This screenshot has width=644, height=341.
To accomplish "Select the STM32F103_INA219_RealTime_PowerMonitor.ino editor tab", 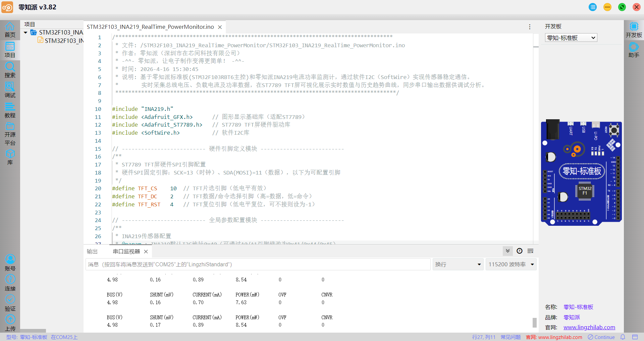I will 150,27.
